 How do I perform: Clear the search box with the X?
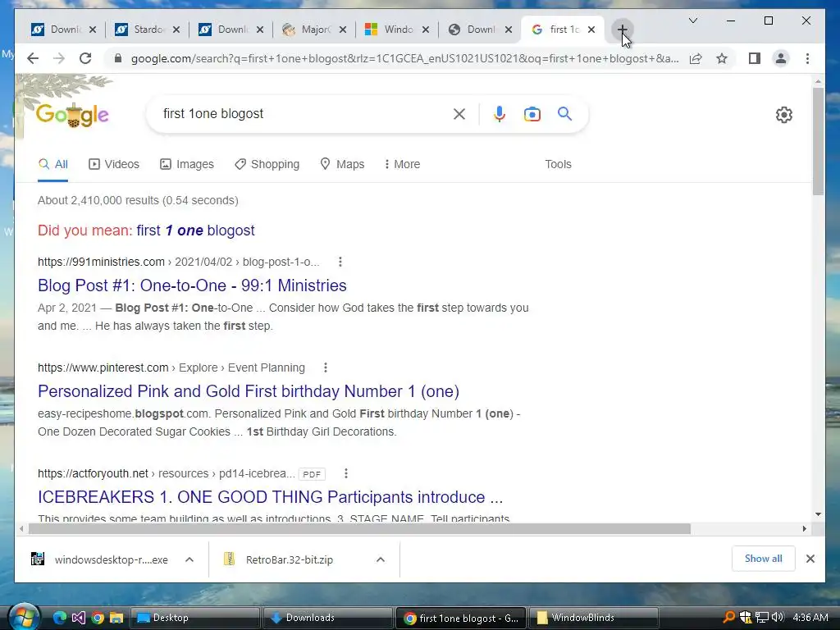(x=459, y=113)
